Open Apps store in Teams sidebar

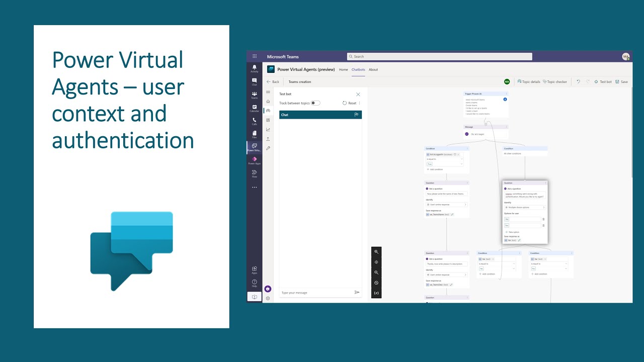[255, 270]
